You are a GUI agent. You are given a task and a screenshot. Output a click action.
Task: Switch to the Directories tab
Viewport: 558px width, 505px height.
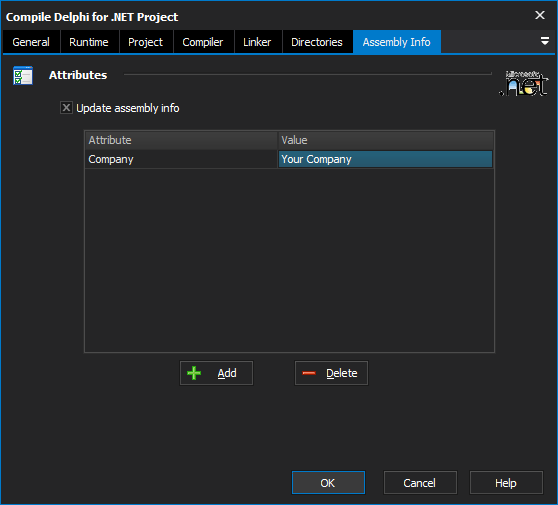(317, 42)
